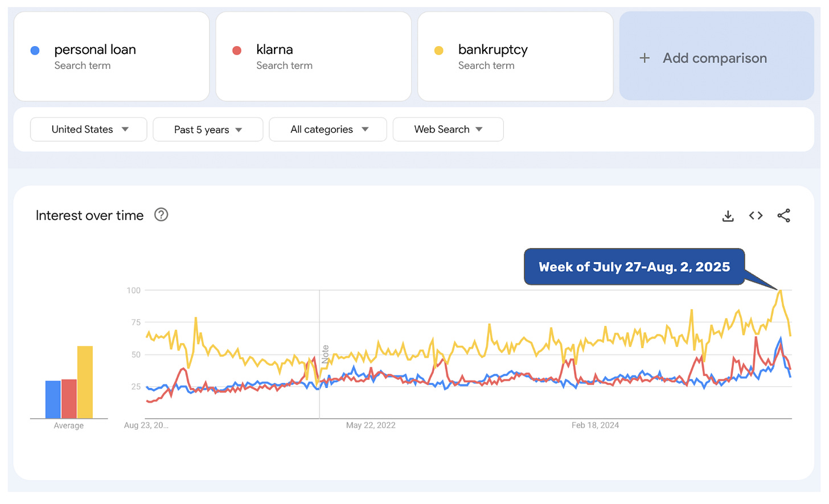This screenshot has width=829, height=504.
Task: Select the bankruptcy search term card
Action: [515, 57]
